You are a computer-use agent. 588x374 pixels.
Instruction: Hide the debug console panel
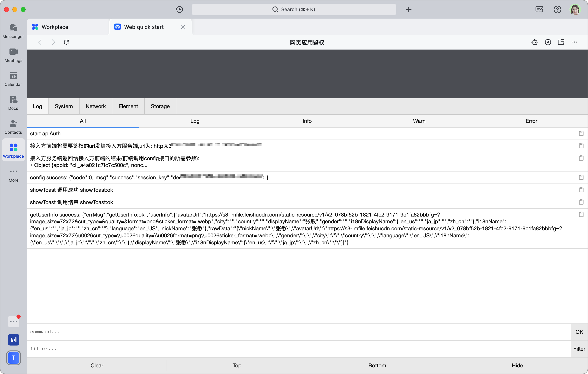pos(517,366)
